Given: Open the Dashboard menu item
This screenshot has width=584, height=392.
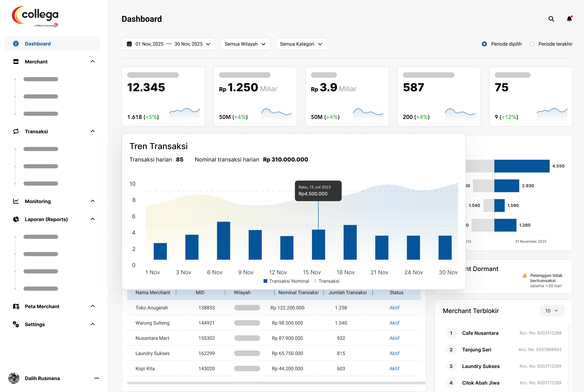Looking at the screenshot, I should tap(38, 44).
